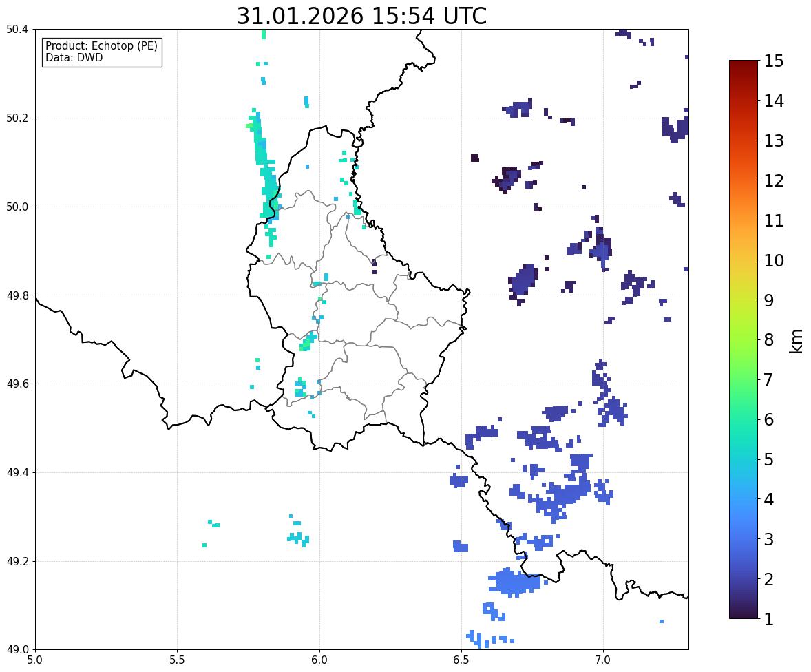
Task: Click the 6.5 longitude axis tick label
Action: point(461,660)
